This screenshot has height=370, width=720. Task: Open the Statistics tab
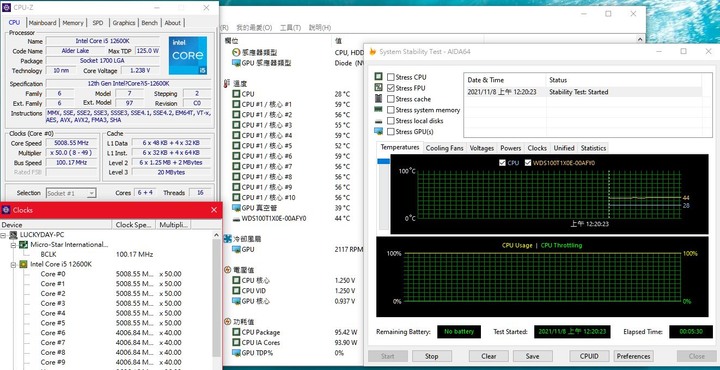pyautogui.click(x=593, y=148)
